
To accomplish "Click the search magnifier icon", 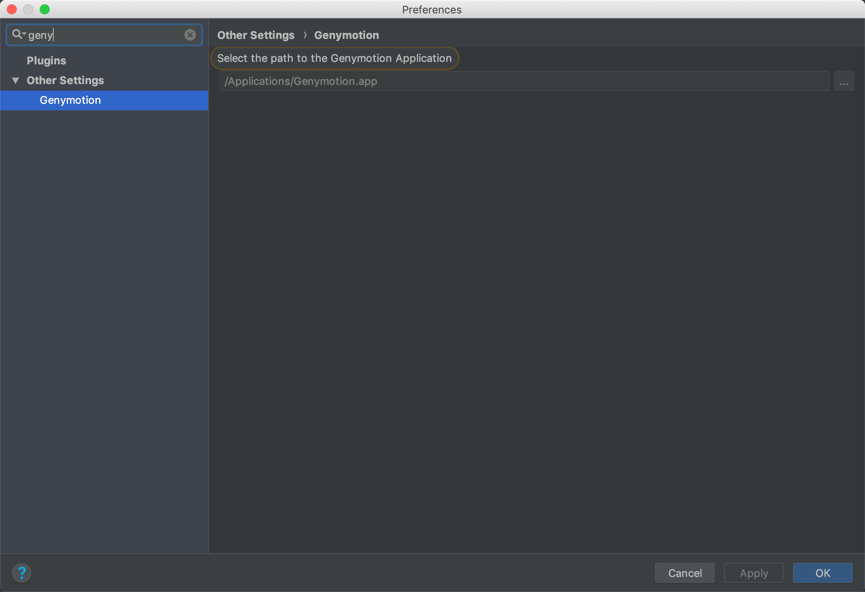I will [x=18, y=34].
